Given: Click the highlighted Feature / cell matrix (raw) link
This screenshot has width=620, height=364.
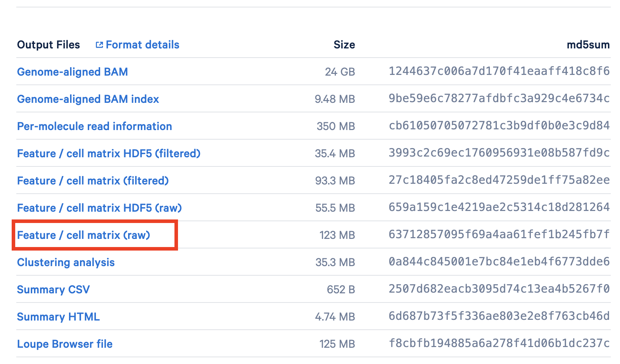Looking at the screenshot, I should (x=84, y=235).
